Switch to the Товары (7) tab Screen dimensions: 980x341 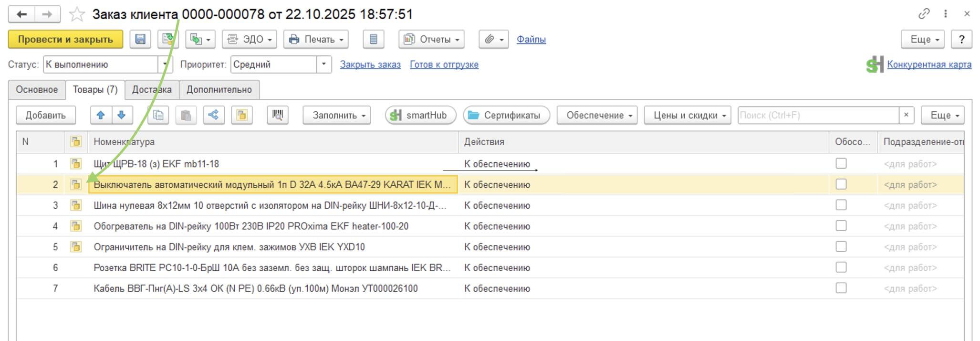point(95,89)
